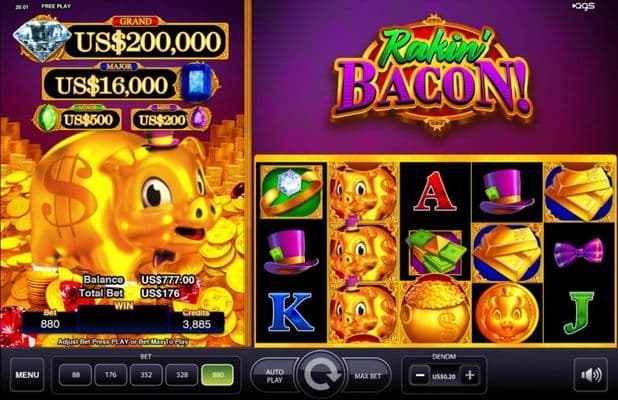The image size is (618, 400).
Task: Hit the MAX BET button
Action: pyautogui.click(x=367, y=376)
